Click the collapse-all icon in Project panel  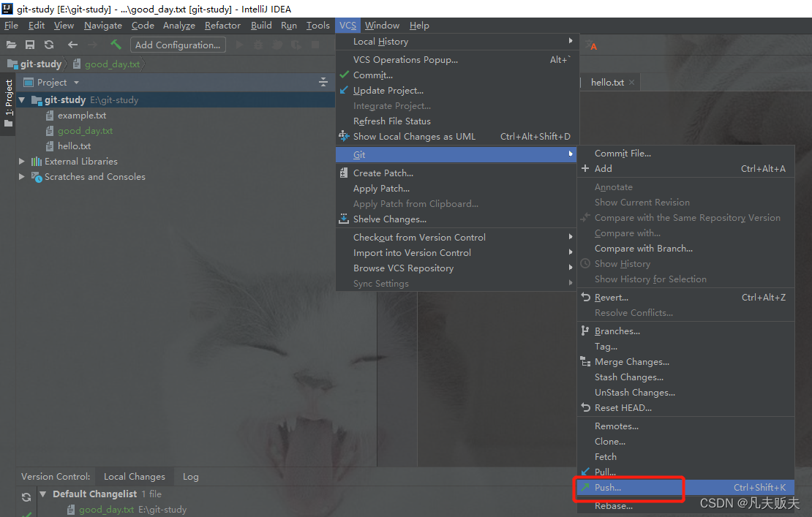point(323,83)
